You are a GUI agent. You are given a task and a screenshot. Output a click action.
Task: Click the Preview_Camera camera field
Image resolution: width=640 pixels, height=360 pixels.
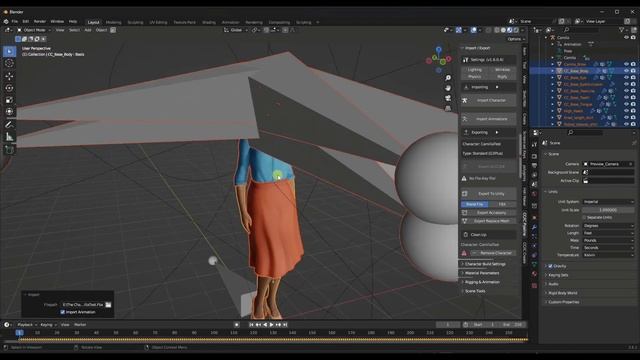(x=608, y=164)
